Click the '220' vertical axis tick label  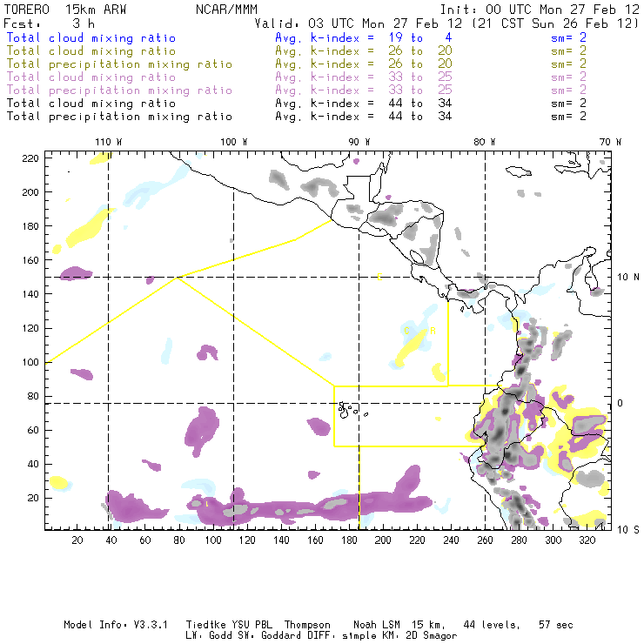tap(30, 158)
